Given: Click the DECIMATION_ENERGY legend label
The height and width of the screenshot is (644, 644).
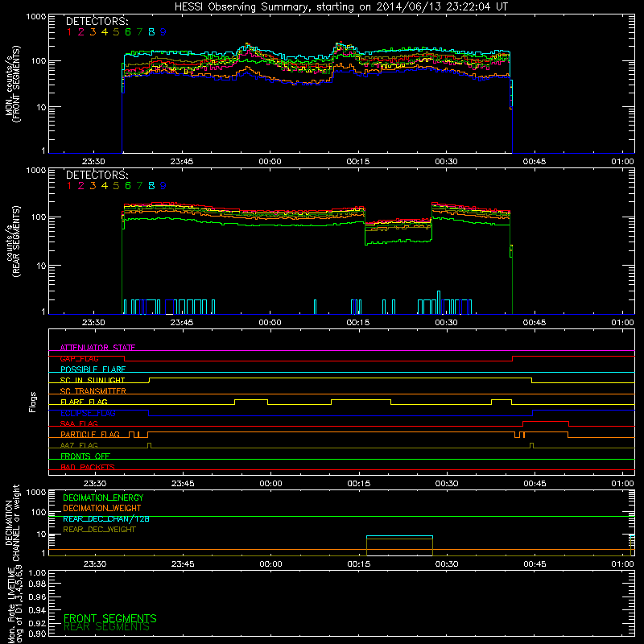Looking at the screenshot, I should coord(103,497).
